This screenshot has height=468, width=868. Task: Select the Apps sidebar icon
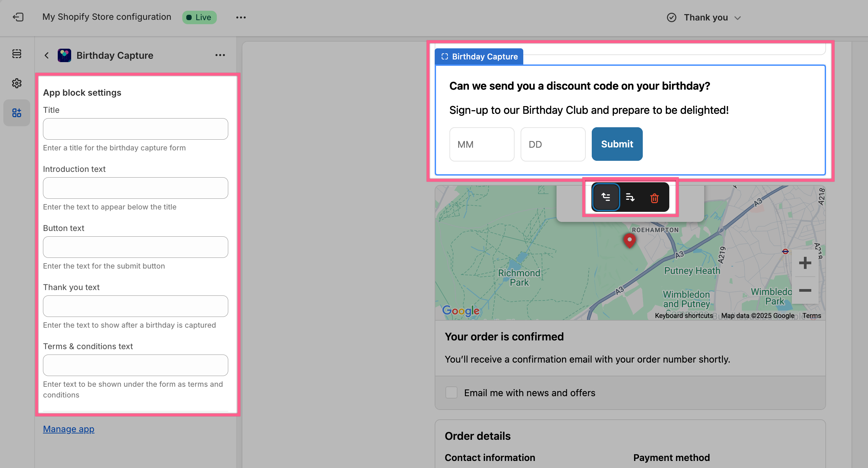pos(17,113)
